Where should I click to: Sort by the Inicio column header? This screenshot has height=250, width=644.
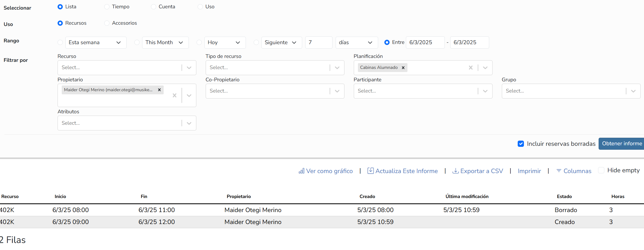click(60, 196)
